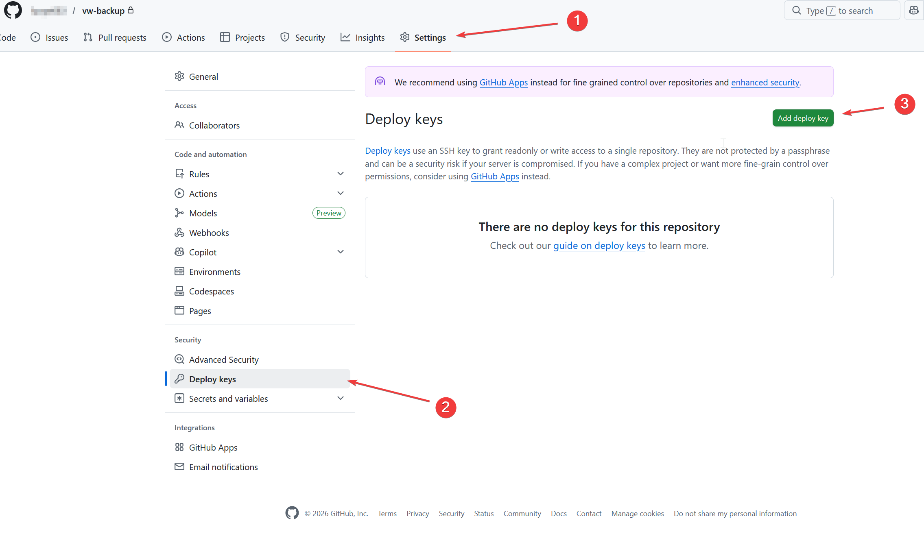Expand the sidebar Actions settings chevron
Image resolution: width=924 pixels, height=560 pixels.
[341, 194]
